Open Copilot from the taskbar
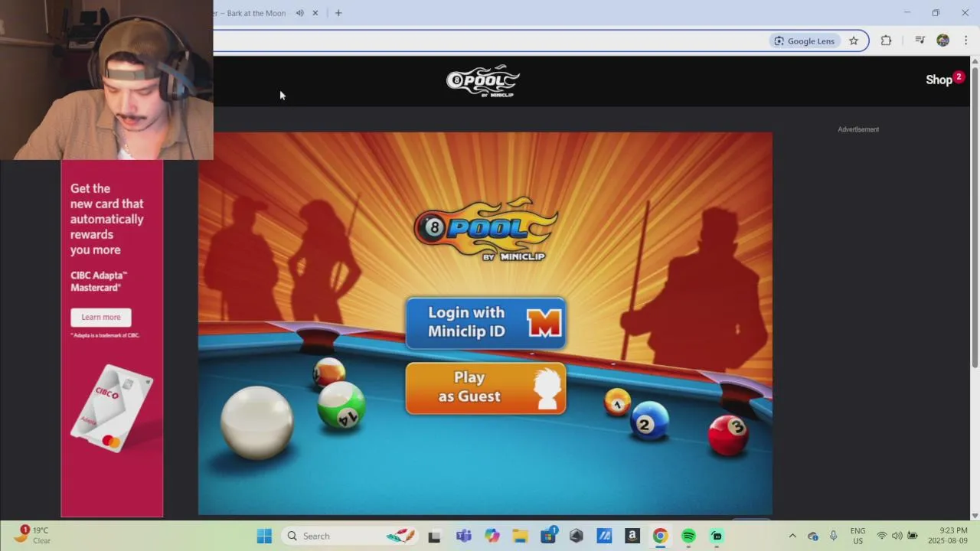The height and width of the screenshot is (551, 980). tap(492, 536)
